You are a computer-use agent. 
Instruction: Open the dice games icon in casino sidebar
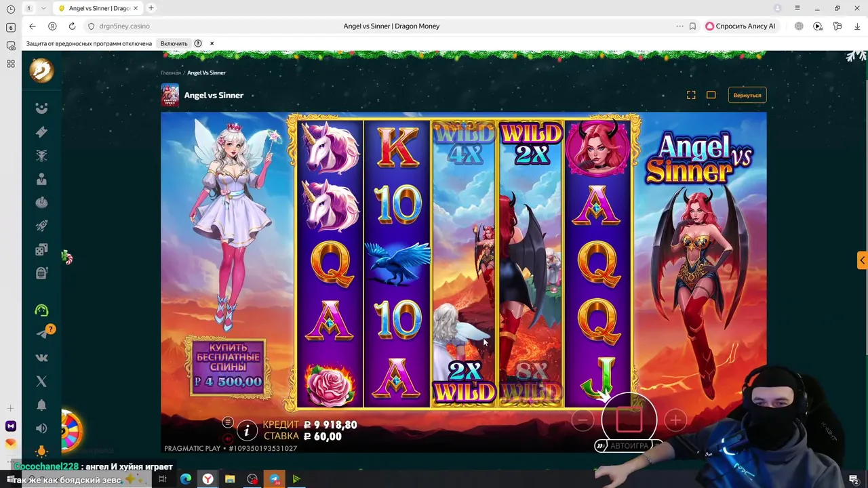point(41,249)
